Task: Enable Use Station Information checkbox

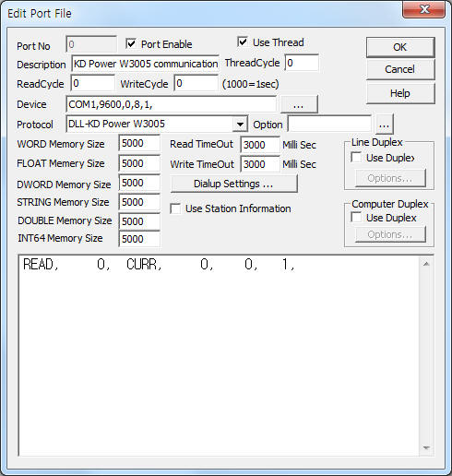Action: tap(175, 208)
